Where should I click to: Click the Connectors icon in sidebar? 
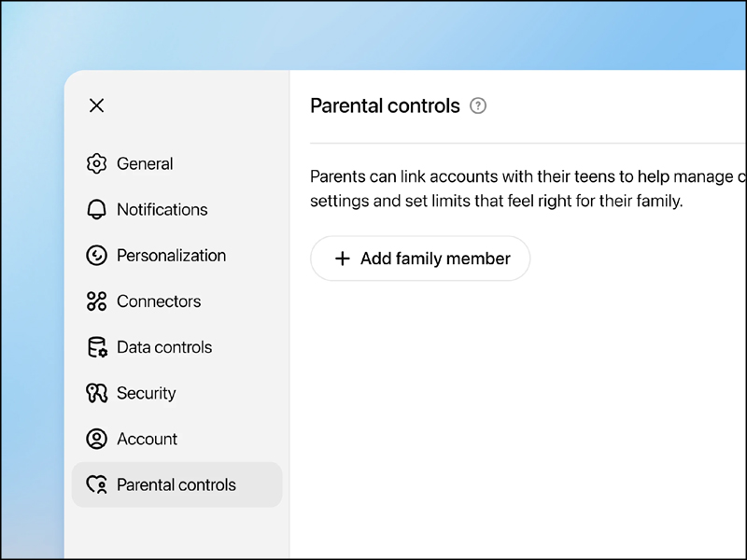click(96, 301)
